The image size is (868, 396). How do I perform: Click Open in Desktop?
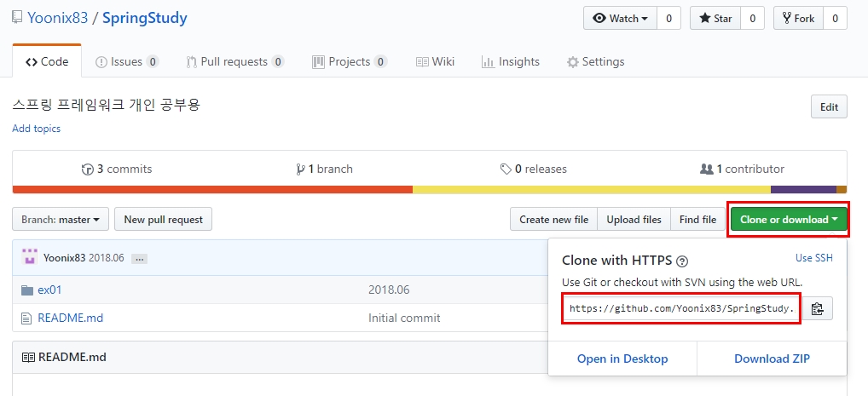pyautogui.click(x=622, y=359)
